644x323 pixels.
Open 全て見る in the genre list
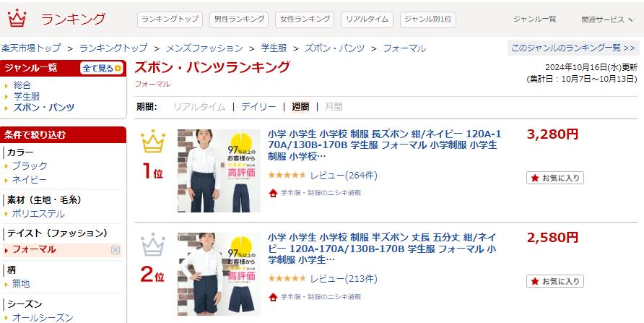click(102, 68)
